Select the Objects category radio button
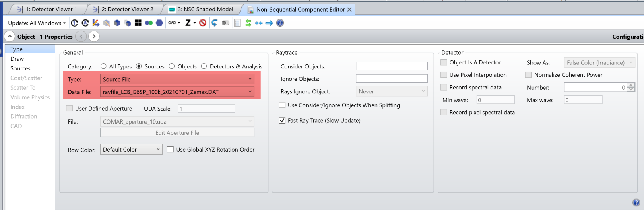 [x=172, y=66]
